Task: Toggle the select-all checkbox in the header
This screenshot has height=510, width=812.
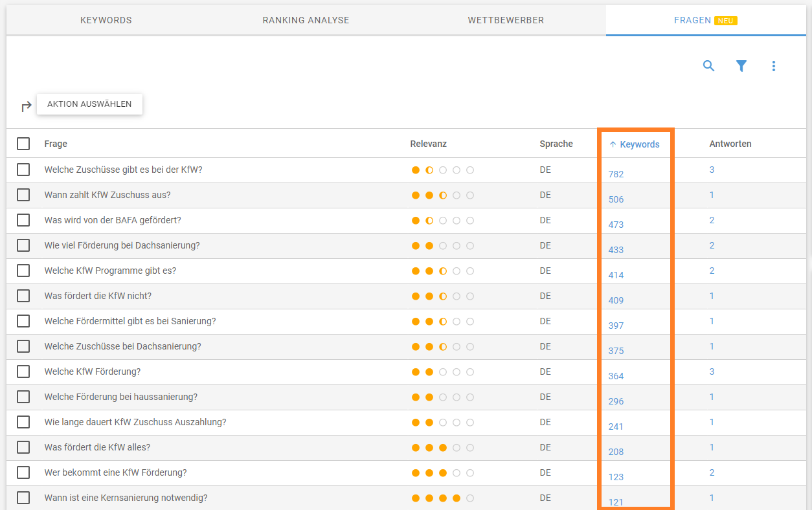Action: pos(23,144)
